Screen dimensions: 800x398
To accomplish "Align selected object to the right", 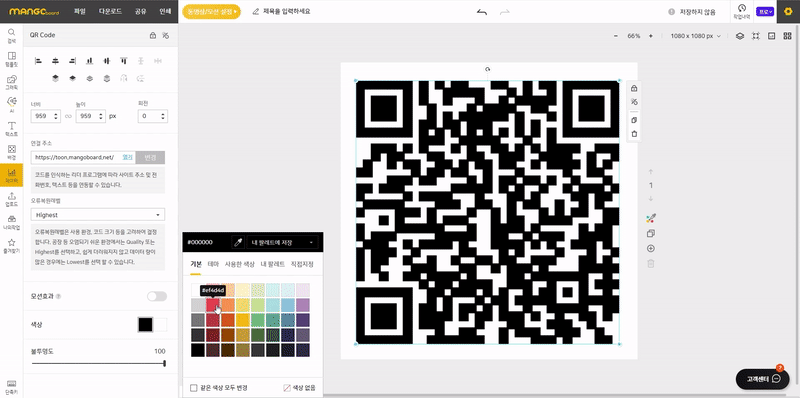I will point(72,61).
